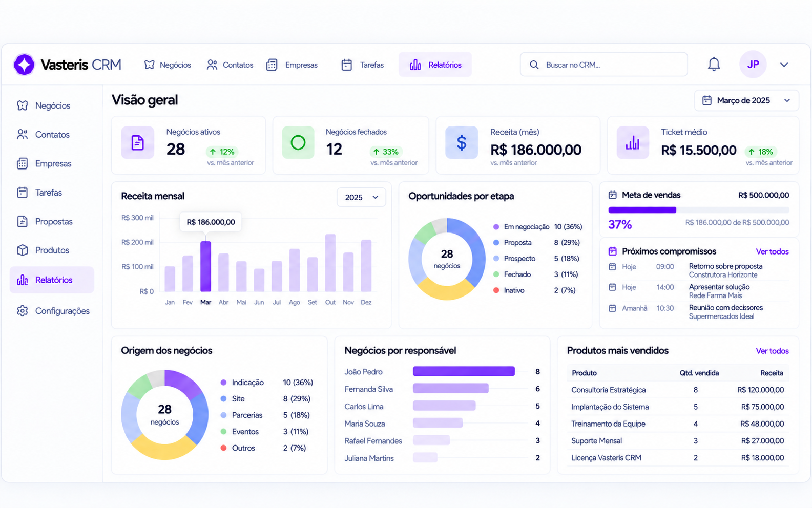Click Juliana Martins in responsável list
This screenshot has width=812, height=508.
369,458
